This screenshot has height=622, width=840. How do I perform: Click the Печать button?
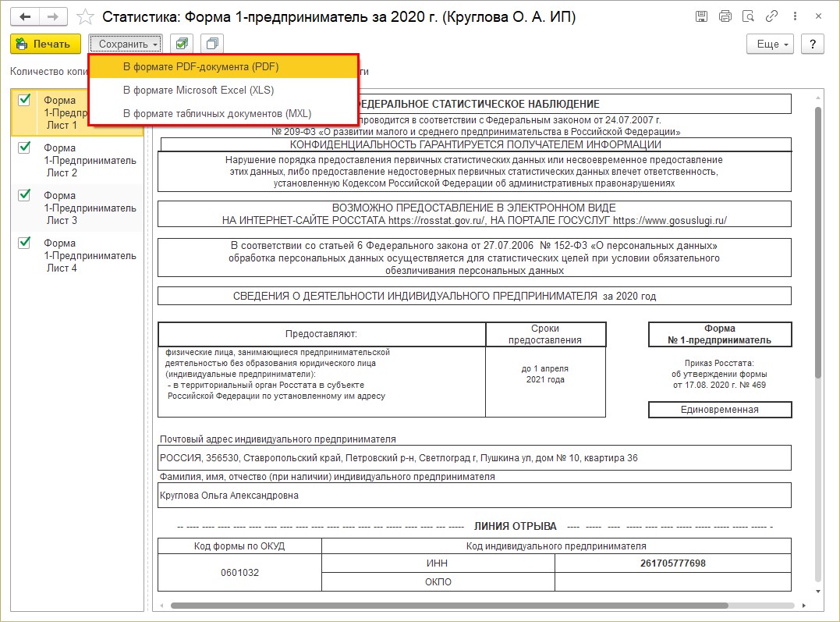point(45,44)
